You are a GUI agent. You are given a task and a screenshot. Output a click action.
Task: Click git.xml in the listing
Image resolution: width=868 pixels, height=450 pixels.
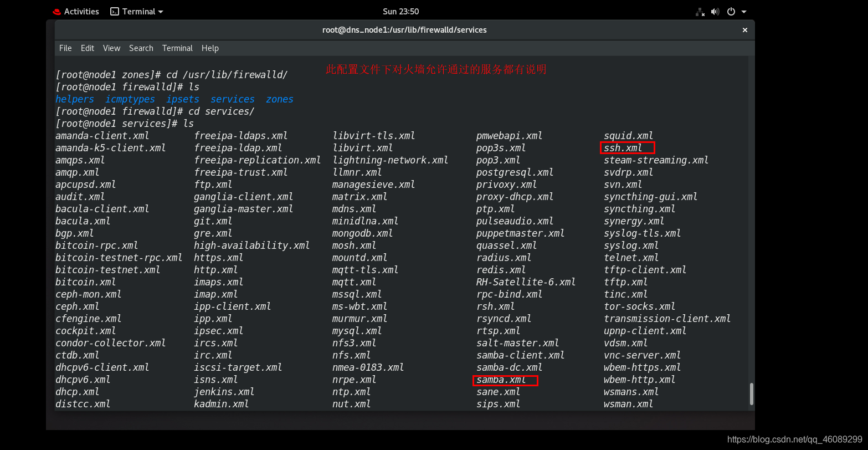(x=213, y=221)
